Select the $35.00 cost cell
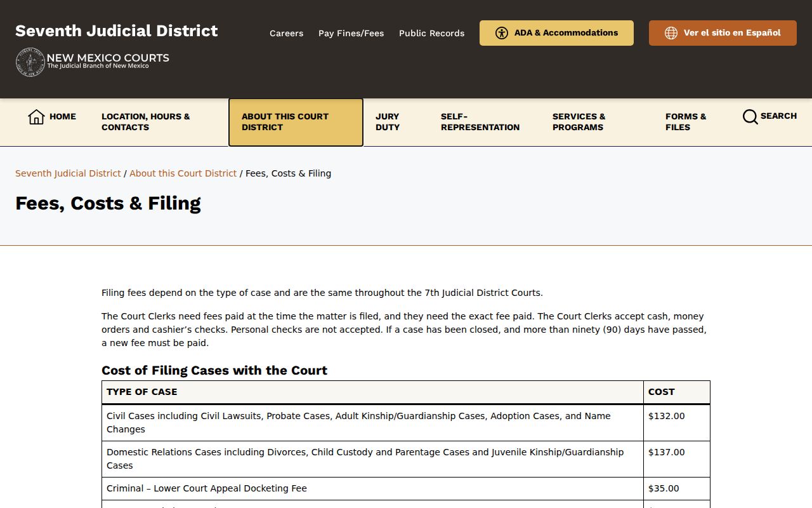812x508 pixels. pos(677,488)
